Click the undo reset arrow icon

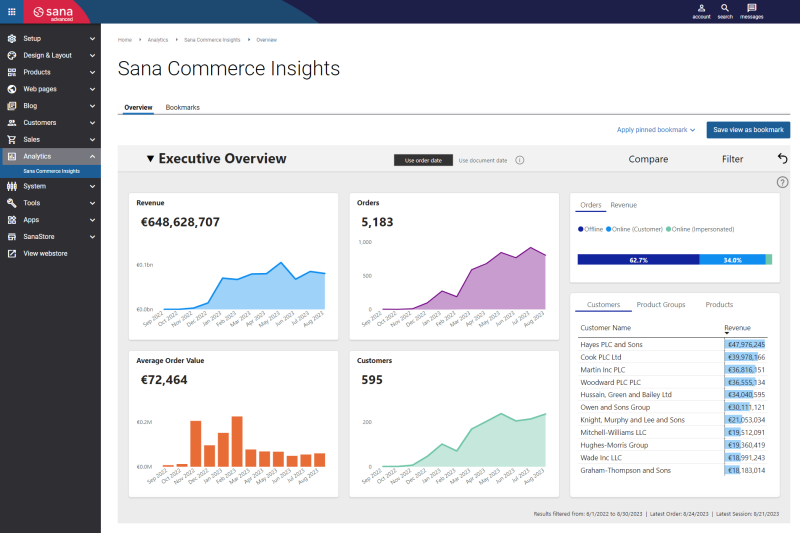tap(782, 159)
